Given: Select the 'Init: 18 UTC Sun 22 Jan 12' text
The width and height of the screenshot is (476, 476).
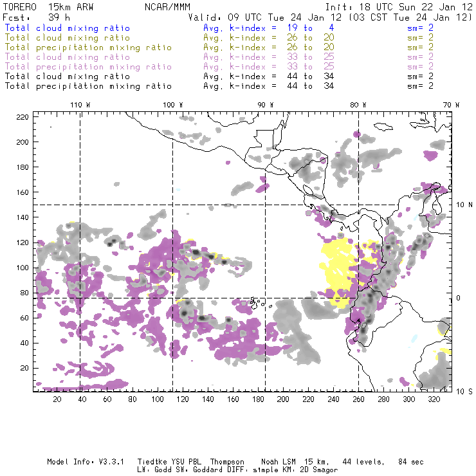Looking at the screenshot, I should (x=399, y=7).
